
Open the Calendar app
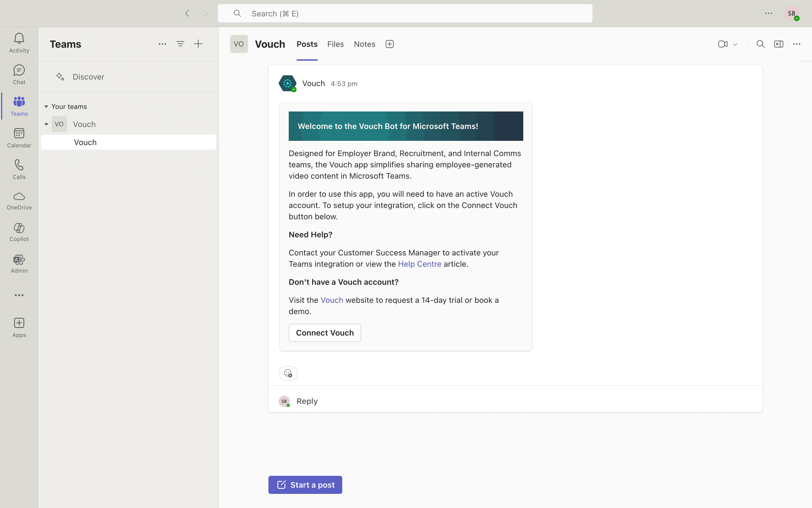tap(19, 138)
